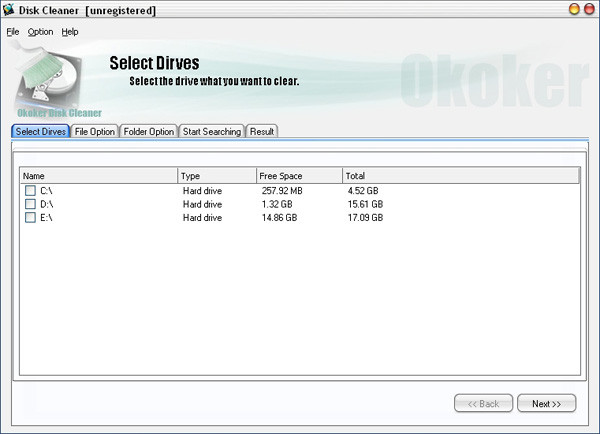Open the Option menu
Viewport: 600px width, 434px height.
(x=40, y=32)
